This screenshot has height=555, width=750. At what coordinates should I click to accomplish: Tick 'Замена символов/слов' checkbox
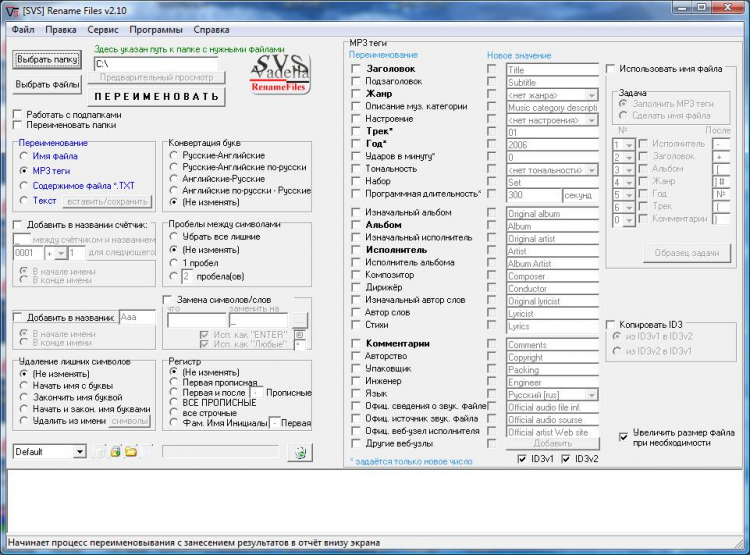tap(167, 300)
